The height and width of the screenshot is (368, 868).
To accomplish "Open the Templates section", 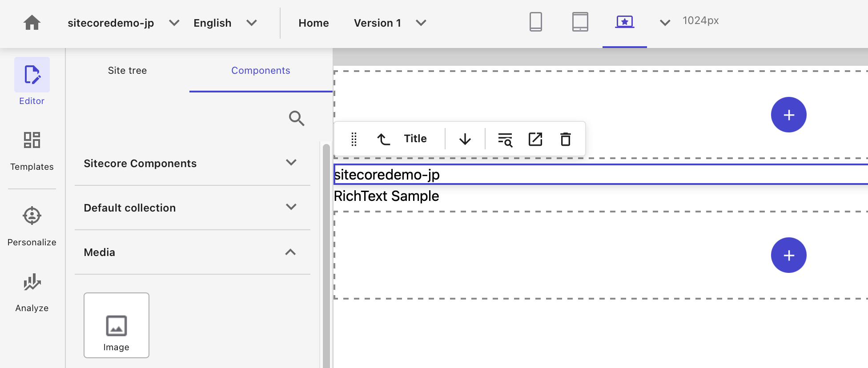I will [32, 151].
